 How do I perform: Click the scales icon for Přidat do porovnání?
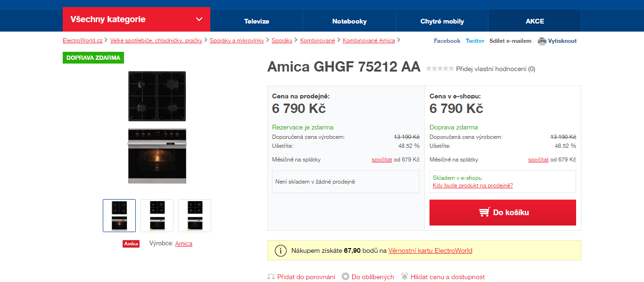click(271, 277)
